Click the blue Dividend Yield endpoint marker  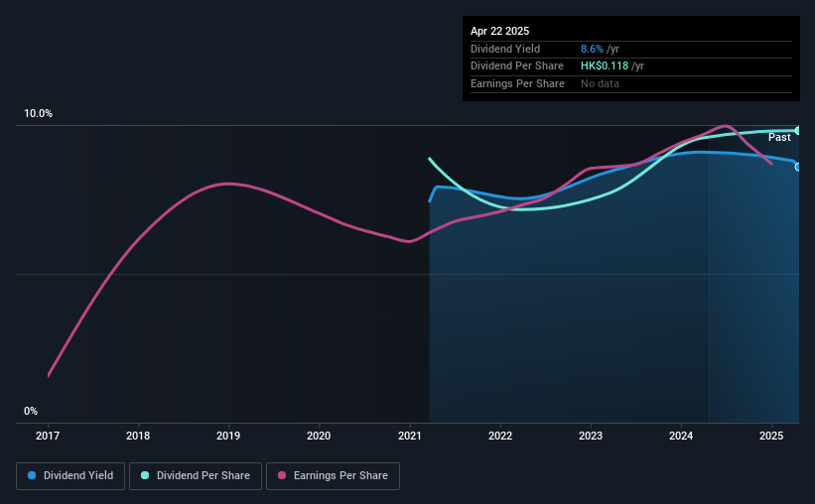pyautogui.click(x=798, y=167)
